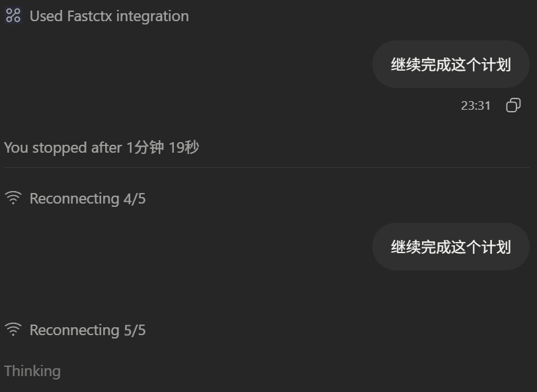This screenshot has width=537, height=392.
Task: Click the empty area between second message and Reconnecting 5/5
Action: click(267, 296)
